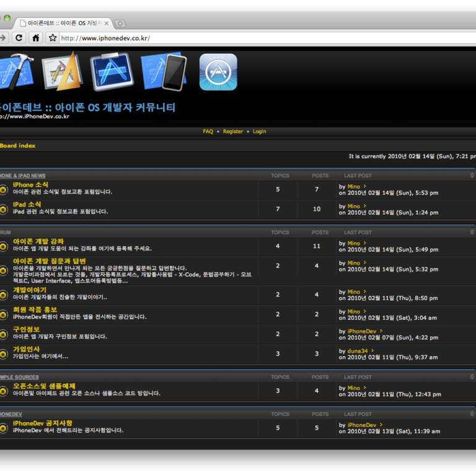Click forum status icon beside iPad 소식
Image resolution: width=476 pixels, height=476 pixels.
4,209
